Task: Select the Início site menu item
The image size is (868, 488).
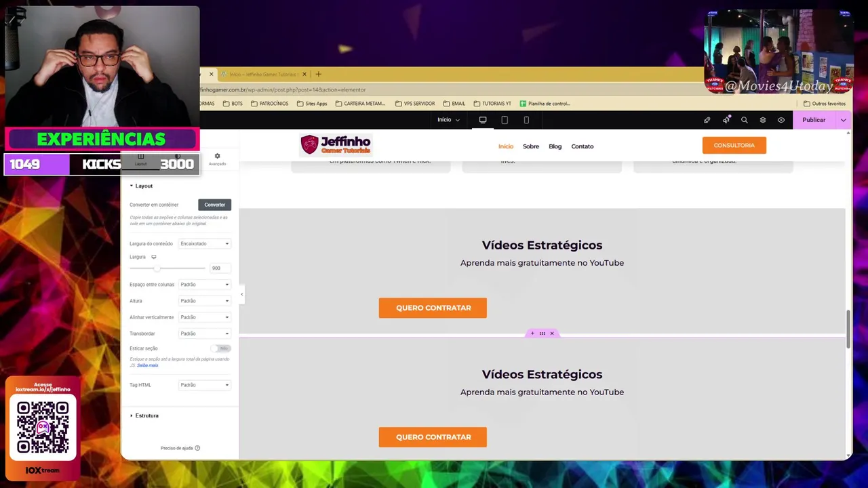Action: 506,146
